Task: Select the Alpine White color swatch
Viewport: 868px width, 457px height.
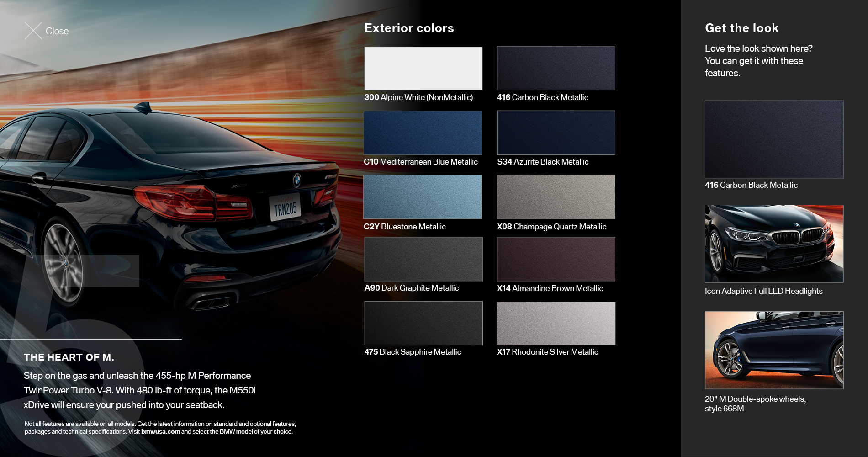Action: click(x=423, y=68)
